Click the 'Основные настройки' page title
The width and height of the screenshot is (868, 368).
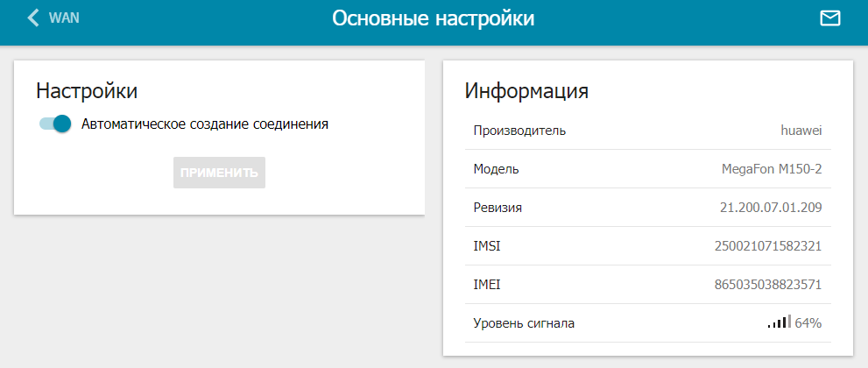(x=433, y=18)
